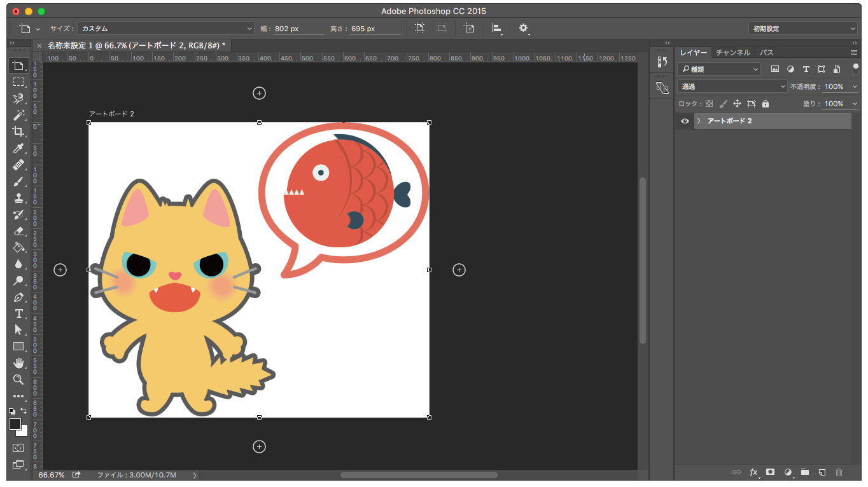The image size is (868, 487).
Task: Toggle the lock all layer icon
Action: (x=766, y=104)
